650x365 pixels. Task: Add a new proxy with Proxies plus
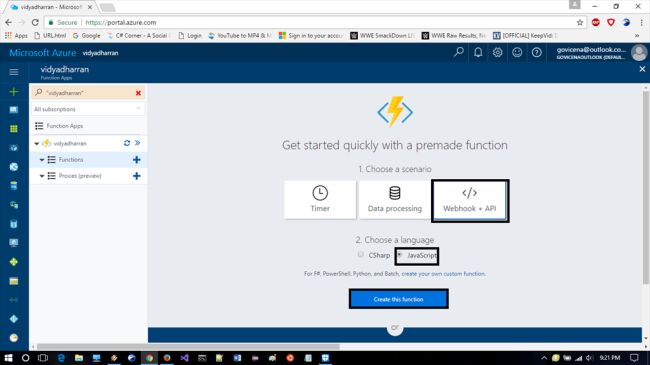(136, 176)
